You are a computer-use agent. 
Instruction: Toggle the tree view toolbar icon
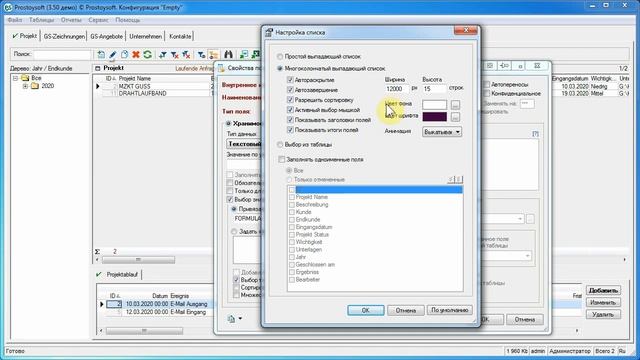[x=213, y=54]
